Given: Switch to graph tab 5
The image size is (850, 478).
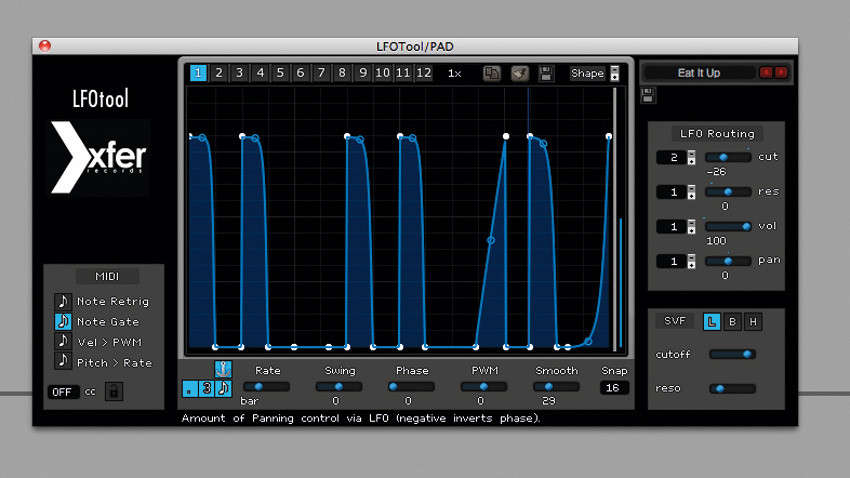Looking at the screenshot, I should coord(280,73).
